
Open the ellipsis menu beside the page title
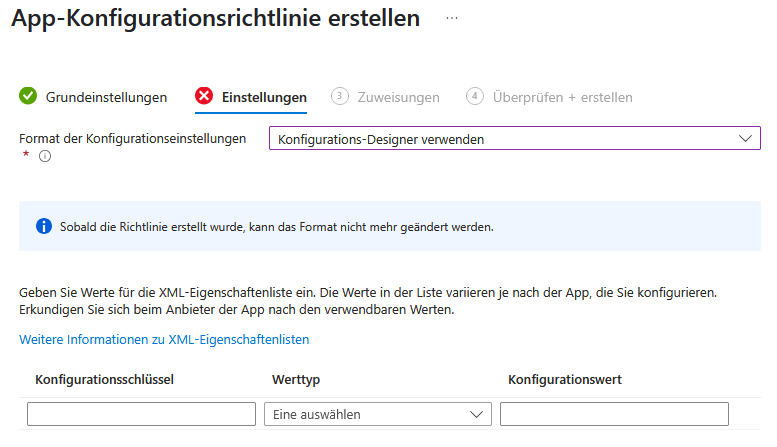(x=452, y=19)
